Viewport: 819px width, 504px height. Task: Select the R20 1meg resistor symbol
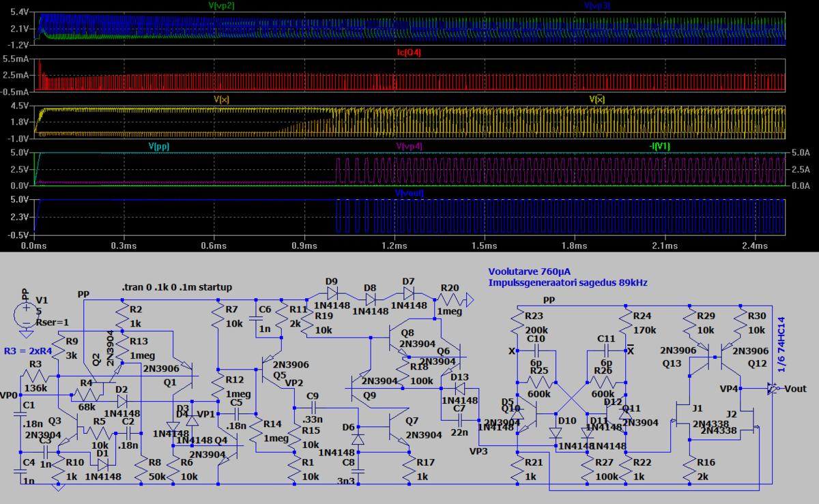click(x=450, y=298)
